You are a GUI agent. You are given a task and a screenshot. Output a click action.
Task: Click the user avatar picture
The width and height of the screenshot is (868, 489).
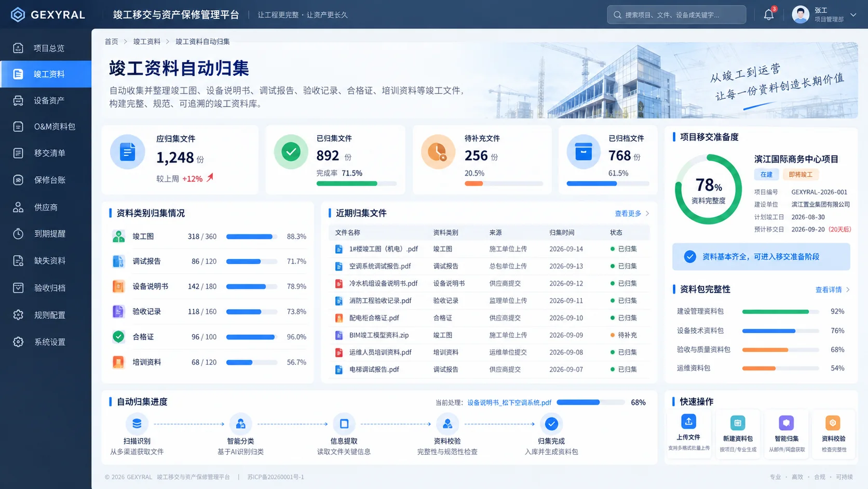coord(801,15)
